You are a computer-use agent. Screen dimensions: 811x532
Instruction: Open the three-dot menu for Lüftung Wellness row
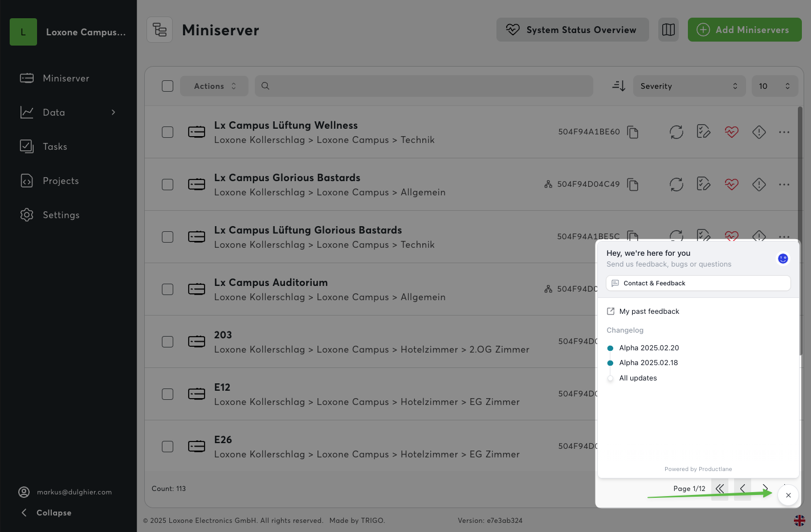[784, 132]
